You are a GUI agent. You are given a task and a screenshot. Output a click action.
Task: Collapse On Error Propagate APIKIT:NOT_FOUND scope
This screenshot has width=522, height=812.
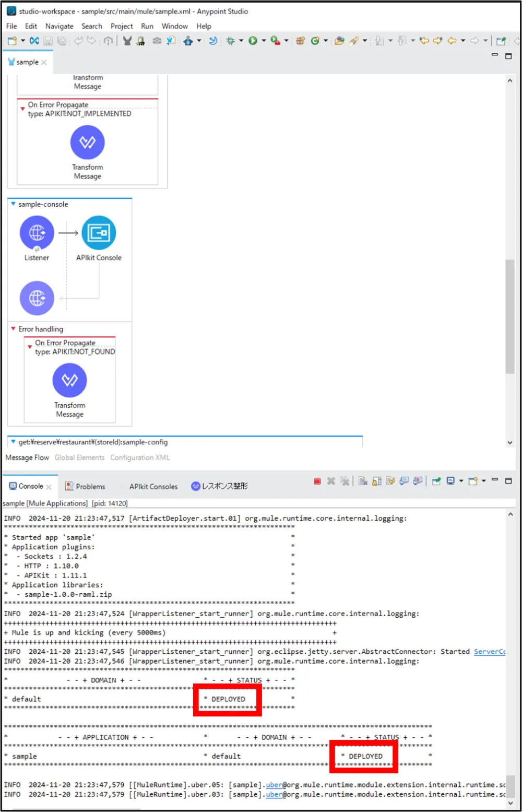click(30, 347)
